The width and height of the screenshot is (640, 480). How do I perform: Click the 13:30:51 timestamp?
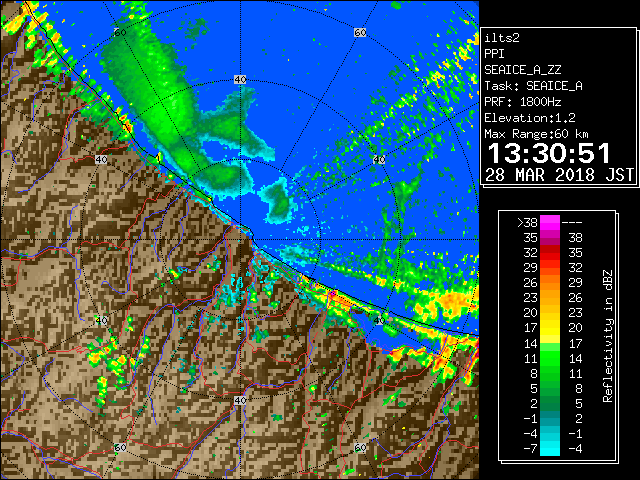pyautogui.click(x=549, y=153)
